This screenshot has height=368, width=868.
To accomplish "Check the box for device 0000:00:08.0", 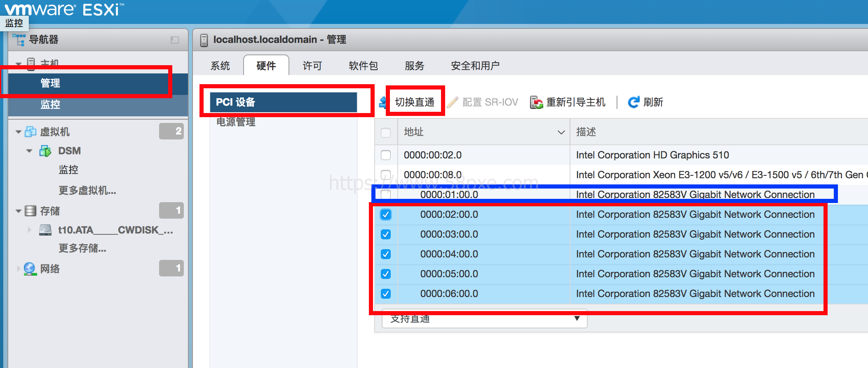I will click(x=386, y=175).
